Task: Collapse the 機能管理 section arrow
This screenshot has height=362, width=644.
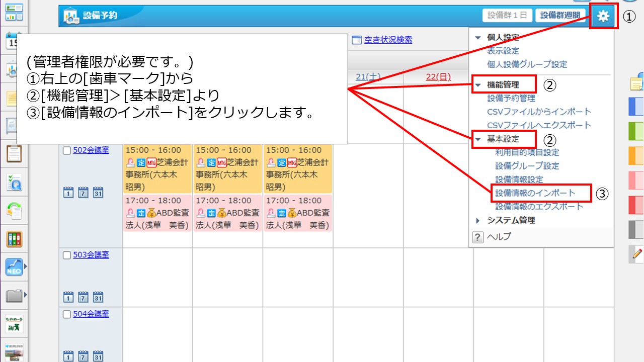Action: coord(478,85)
